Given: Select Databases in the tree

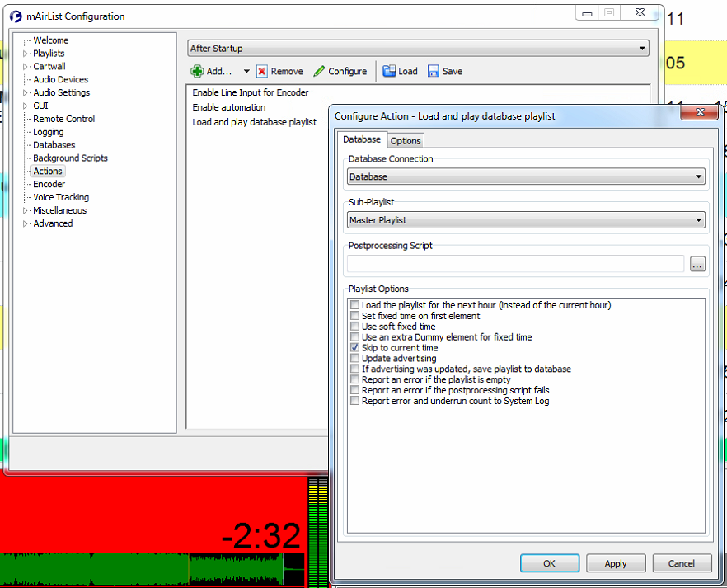Looking at the screenshot, I should point(54,145).
